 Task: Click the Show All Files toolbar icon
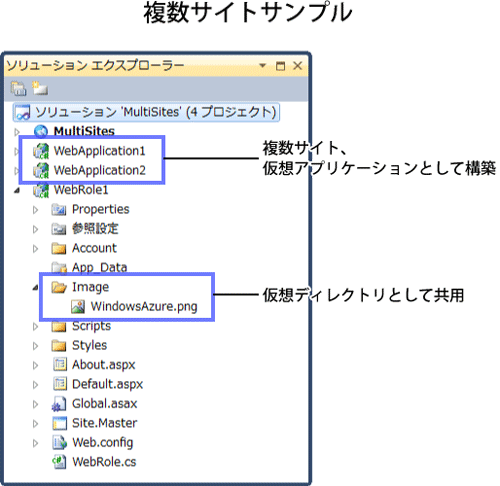tap(40, 88)
